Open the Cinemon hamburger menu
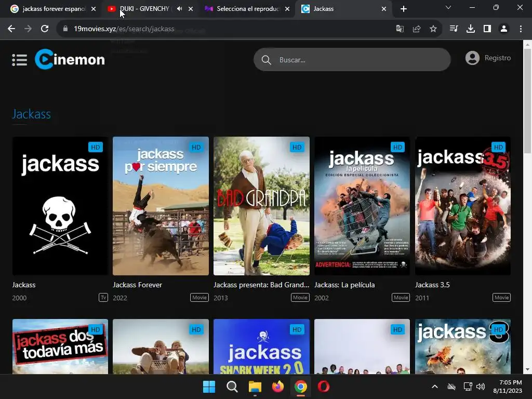 pyautogui.click(x=19, y=60)
